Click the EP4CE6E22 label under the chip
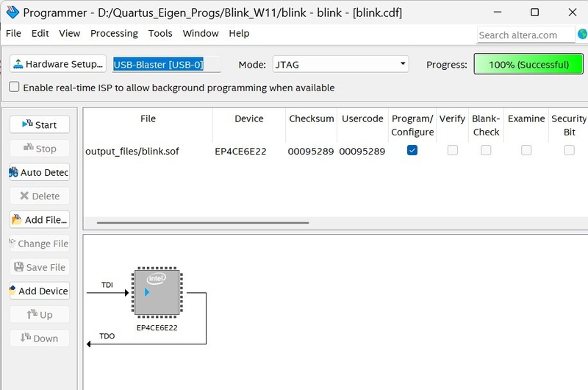This screenshot has height=390, width=588. (157, 327)
